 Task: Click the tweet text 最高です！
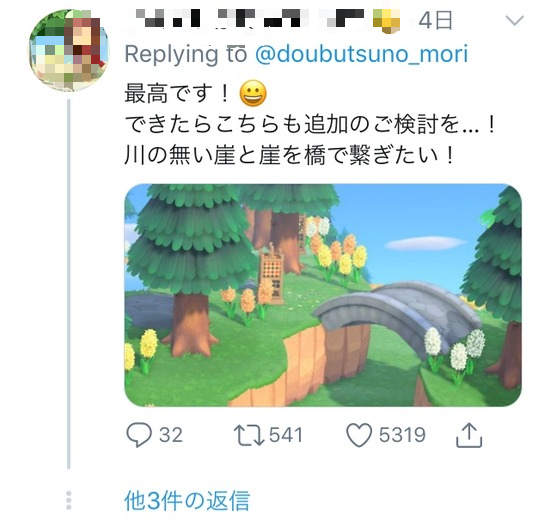pyautogui.click(x=177, y=94)
